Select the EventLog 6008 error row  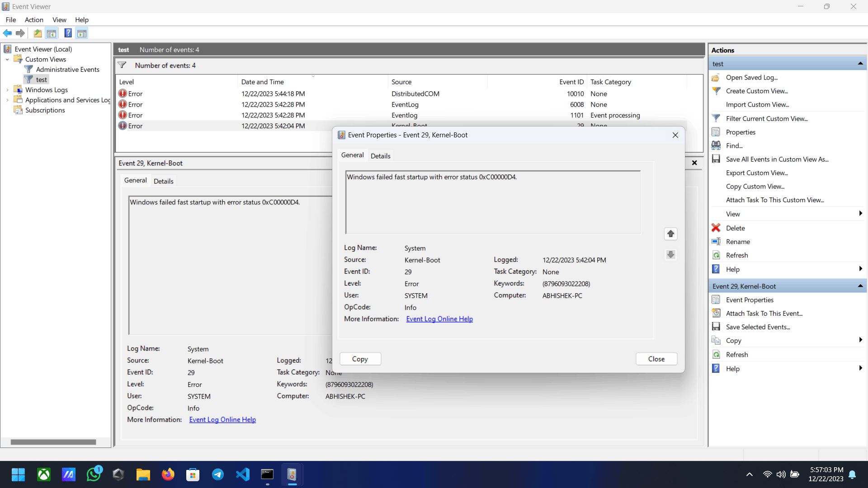pyautogui.click(x=401, y=104)
